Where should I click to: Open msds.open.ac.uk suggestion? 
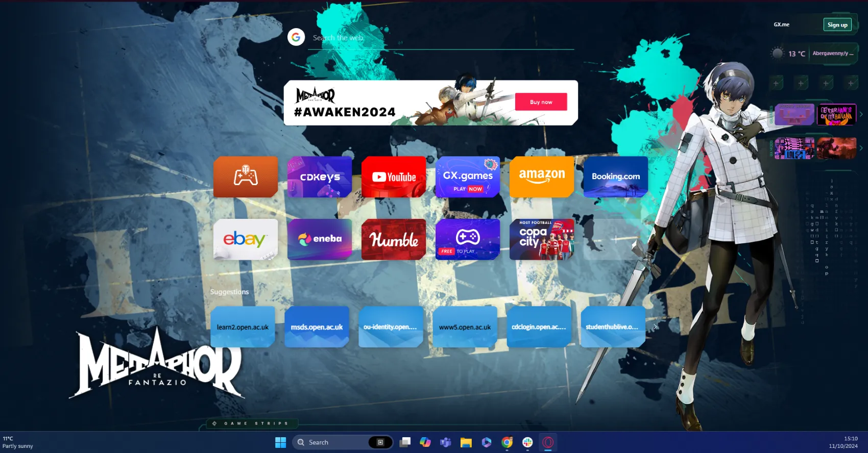pyautogui.click(x=317, y=327)
